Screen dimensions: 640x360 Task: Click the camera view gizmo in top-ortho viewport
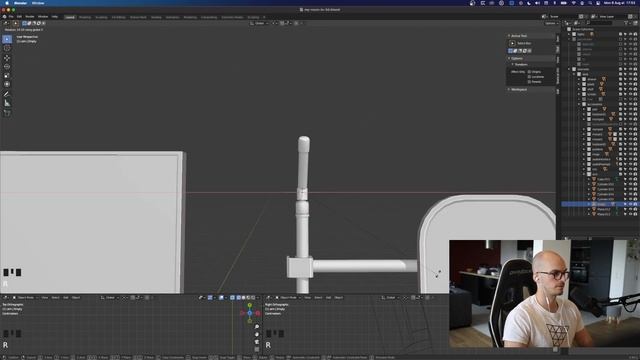pyautogui.click(x=257, y=342)
